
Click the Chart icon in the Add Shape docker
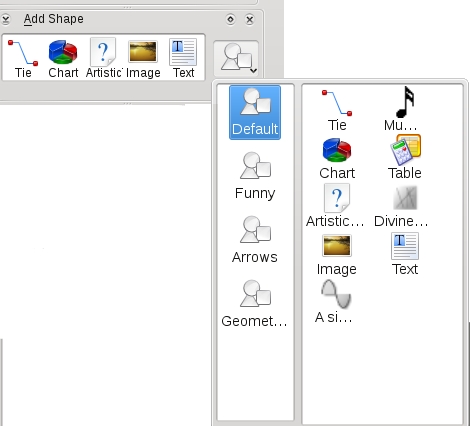coord(63,59)
